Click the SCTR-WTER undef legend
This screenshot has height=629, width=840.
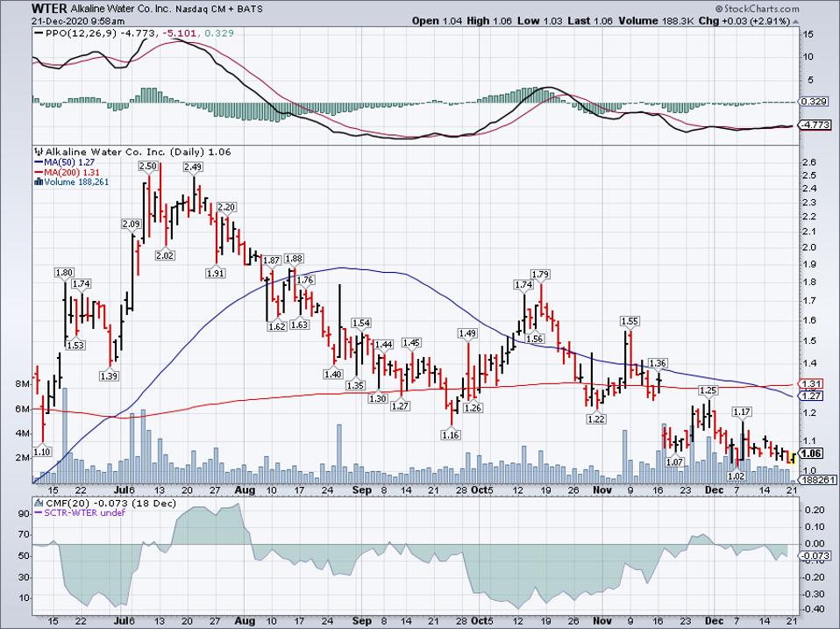[x=79, y=512]
